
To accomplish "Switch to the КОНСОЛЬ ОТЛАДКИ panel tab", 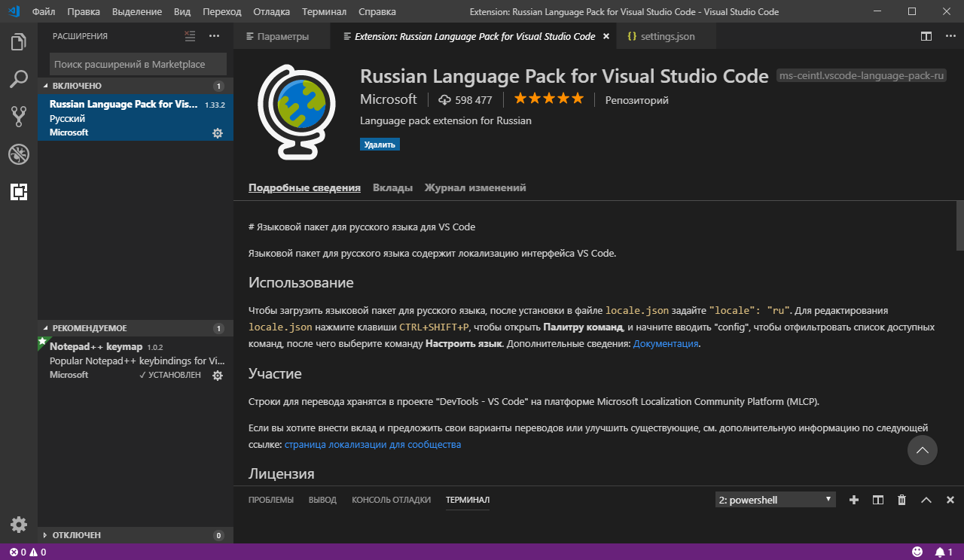I will [392, 500].
